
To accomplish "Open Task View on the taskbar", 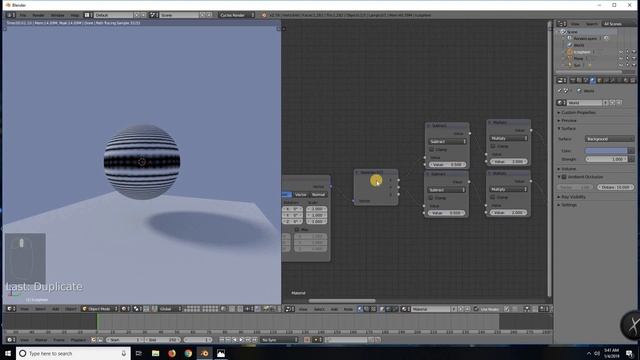I will click(x=139, y=353).
